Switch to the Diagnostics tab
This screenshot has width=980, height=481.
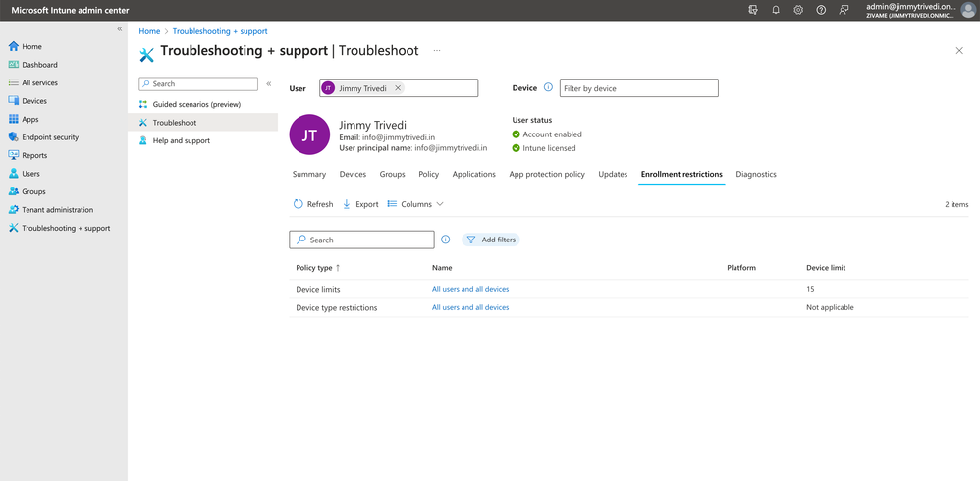tap(756, 175)
